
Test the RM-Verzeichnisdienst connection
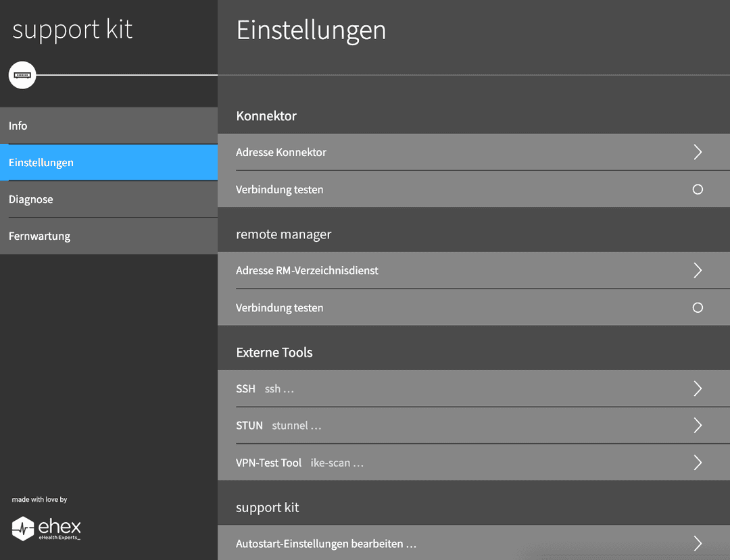(x=473, y=307)
